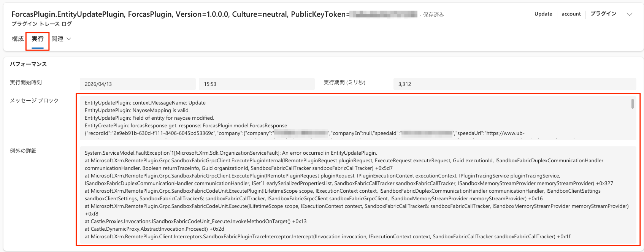Click the 例外の詳細 field label
Viewport: 644px width, 252px height.
click(x=23, y=151)
